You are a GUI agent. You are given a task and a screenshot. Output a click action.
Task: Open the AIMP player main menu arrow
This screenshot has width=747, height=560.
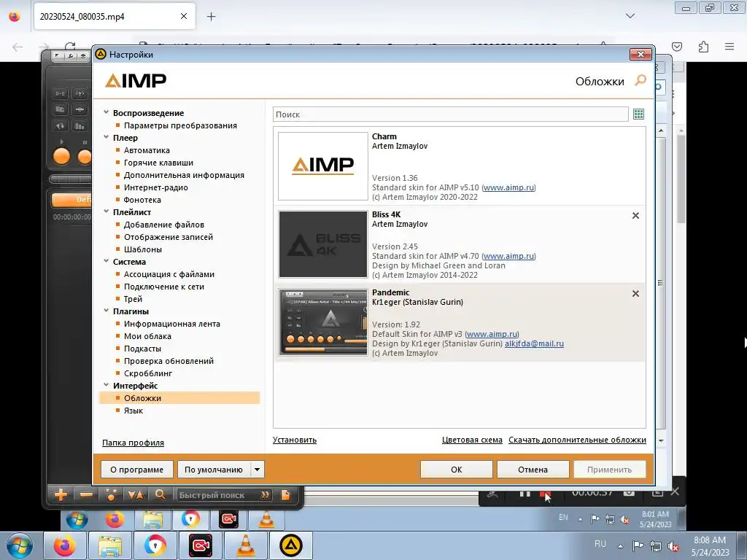(x=57, y=55)
